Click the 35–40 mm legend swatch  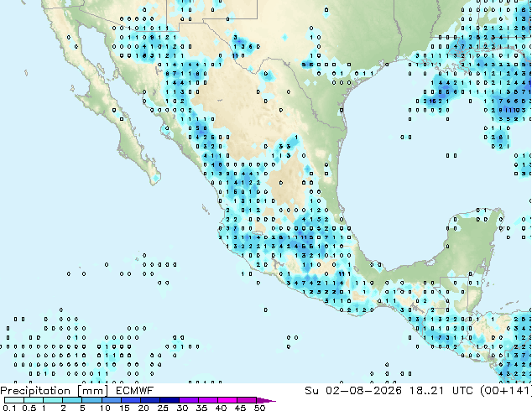pyautogui.click(x=208, y=400)
